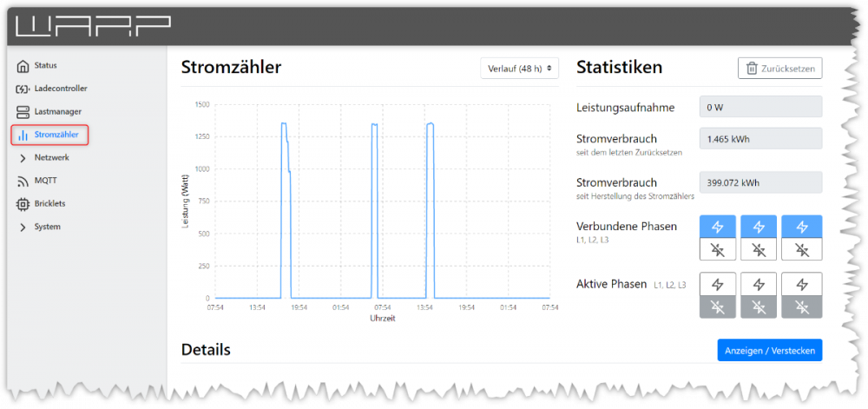This screenshot has width=868, height=409.
Task: Toggle Verbundene Phasen L1 connected indicator
Action: [717, 227]
